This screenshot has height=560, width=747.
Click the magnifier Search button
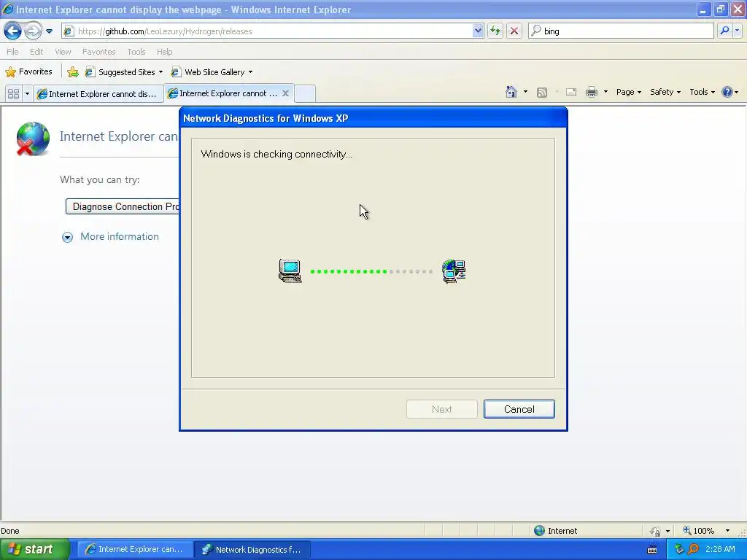[724, 31]
